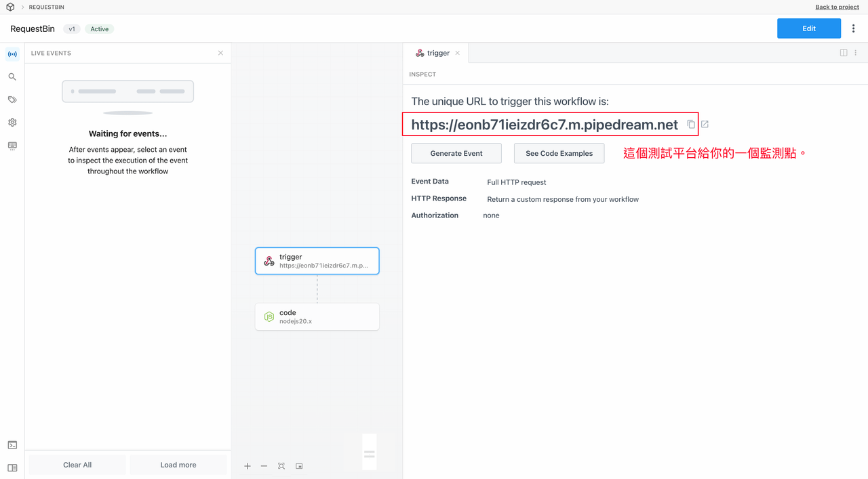Open the settings gear in the sidebar
The height and width of the screenshot is (479, 868).
pos(12,123)
